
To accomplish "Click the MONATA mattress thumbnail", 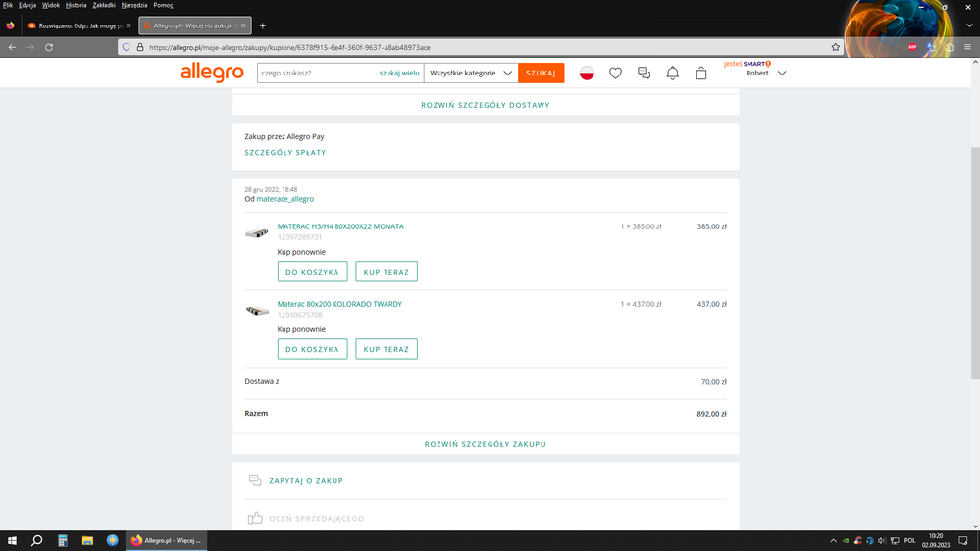I will tap(257, 233).
